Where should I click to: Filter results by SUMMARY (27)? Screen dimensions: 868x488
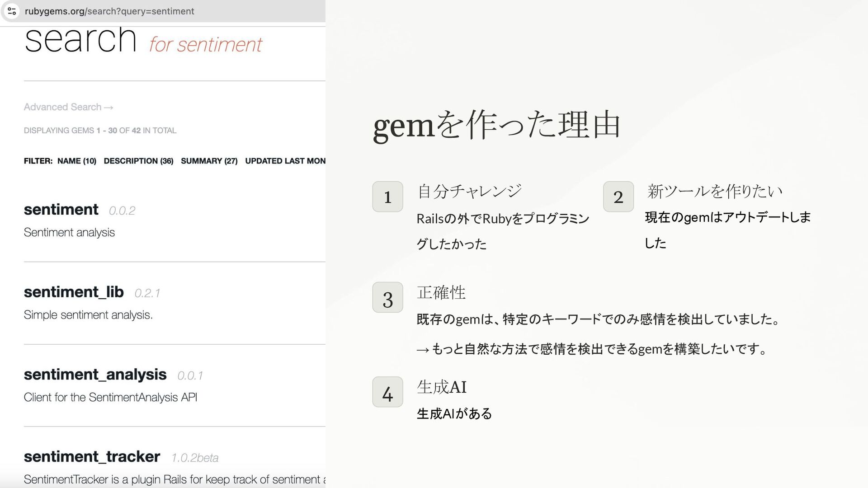[x=209, y=161]
